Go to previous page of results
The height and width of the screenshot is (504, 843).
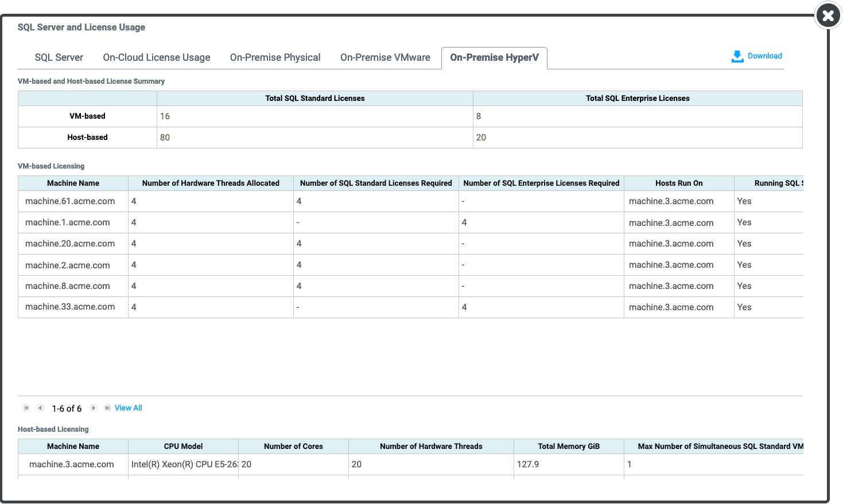point(40,408)
